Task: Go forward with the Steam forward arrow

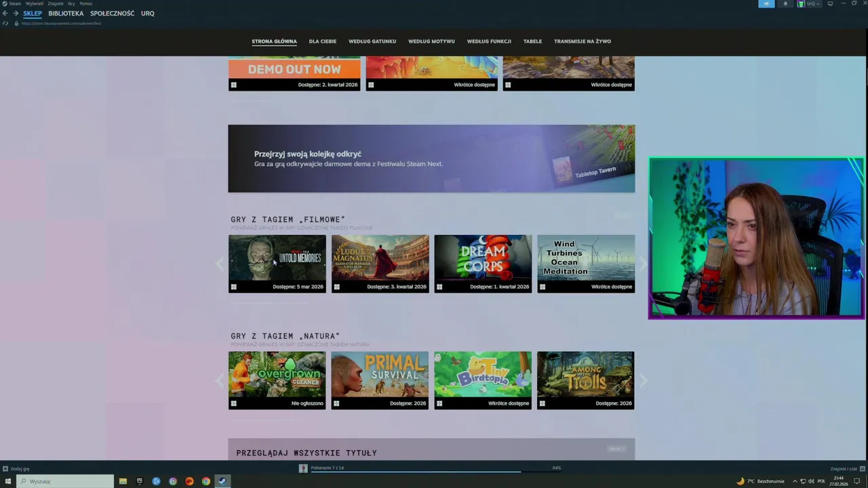Action: coord(16,14)
